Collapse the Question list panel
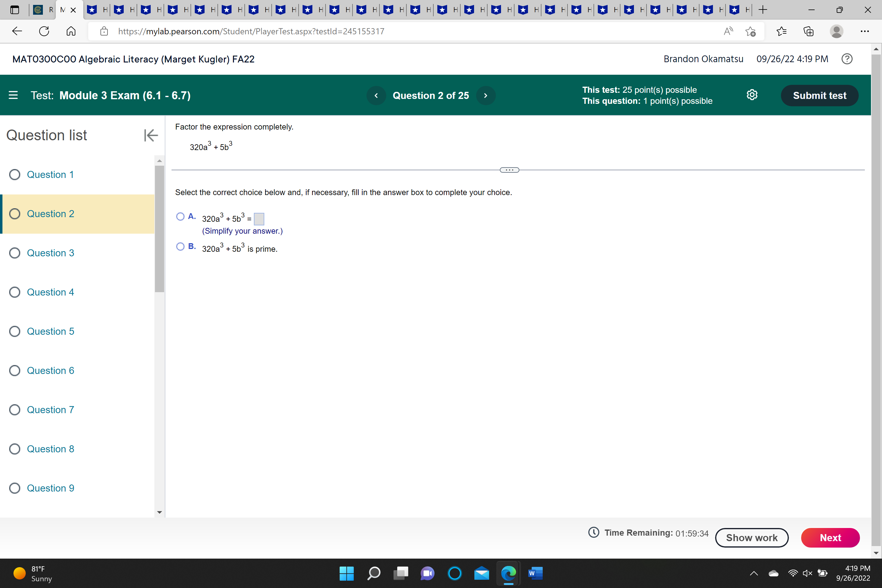Screen dimensions: 882x588 (151, 135)
